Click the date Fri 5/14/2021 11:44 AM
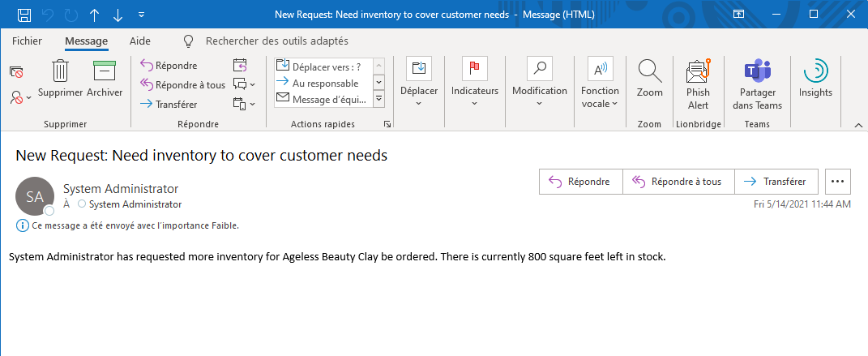Screen dimensions: 868x356 802,204
